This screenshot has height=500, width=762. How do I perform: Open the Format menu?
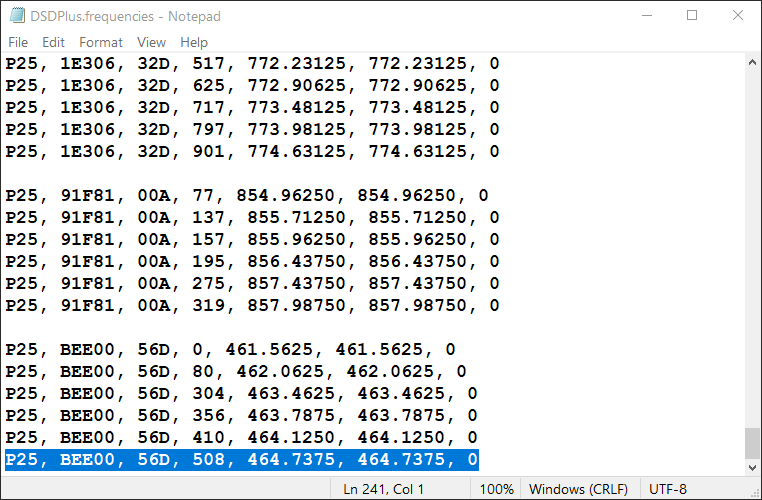tap(101, 42)
